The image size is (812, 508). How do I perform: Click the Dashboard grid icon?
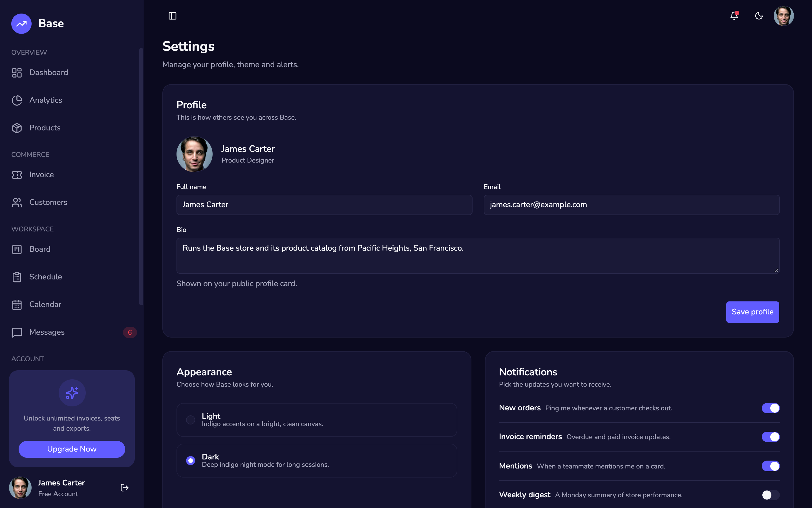pos(17,73)
